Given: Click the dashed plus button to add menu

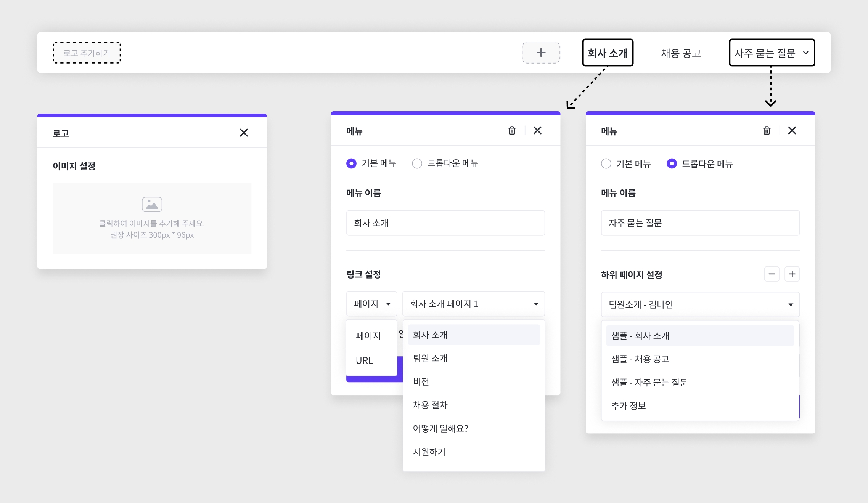Looking at the screenshot, I should pos(541,53).
